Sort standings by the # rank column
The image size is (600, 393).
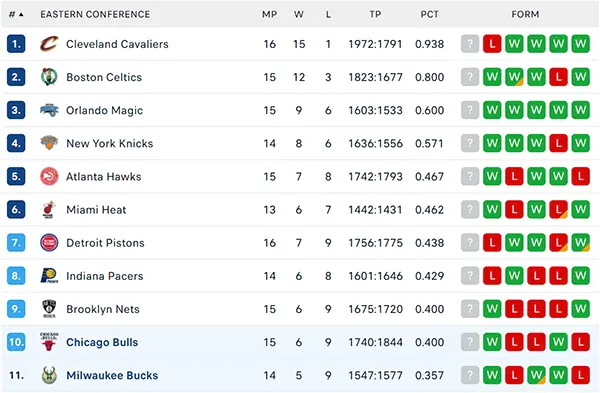(16, 15)
